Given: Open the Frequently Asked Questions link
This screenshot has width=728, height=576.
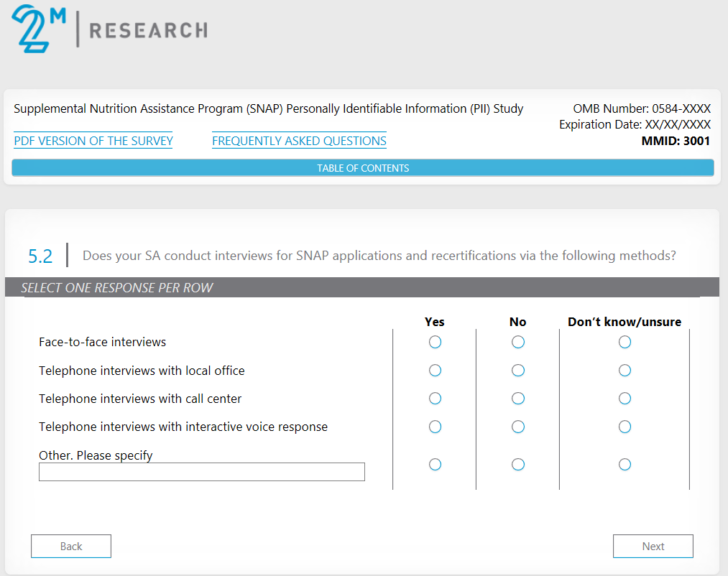Looking at the screenshot, I should pos(299,141).
